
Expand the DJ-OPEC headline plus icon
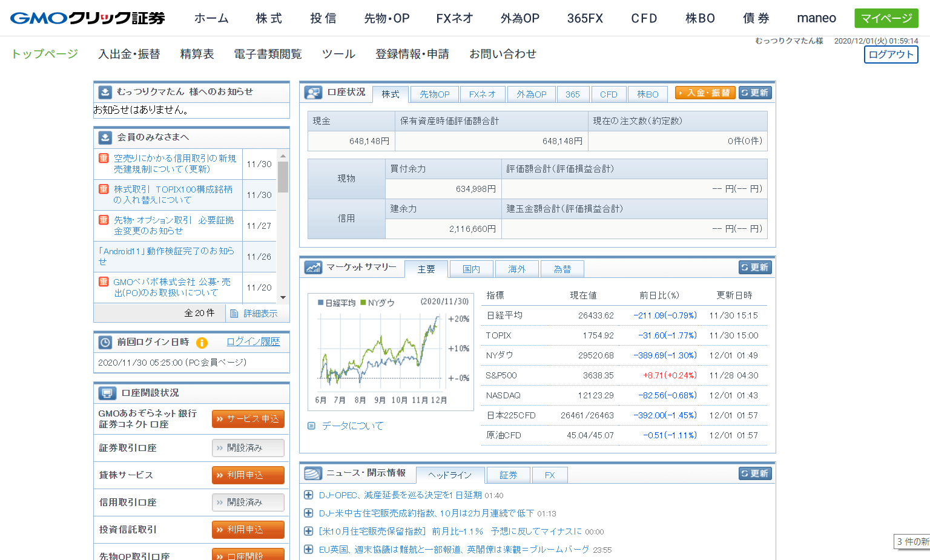[308, 495]
